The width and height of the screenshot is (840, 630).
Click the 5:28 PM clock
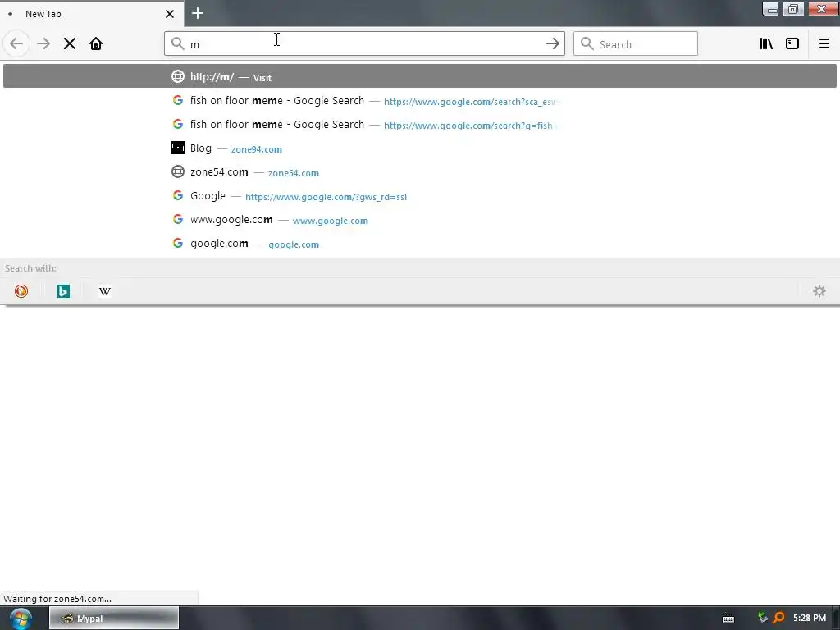tap(810, 618)
